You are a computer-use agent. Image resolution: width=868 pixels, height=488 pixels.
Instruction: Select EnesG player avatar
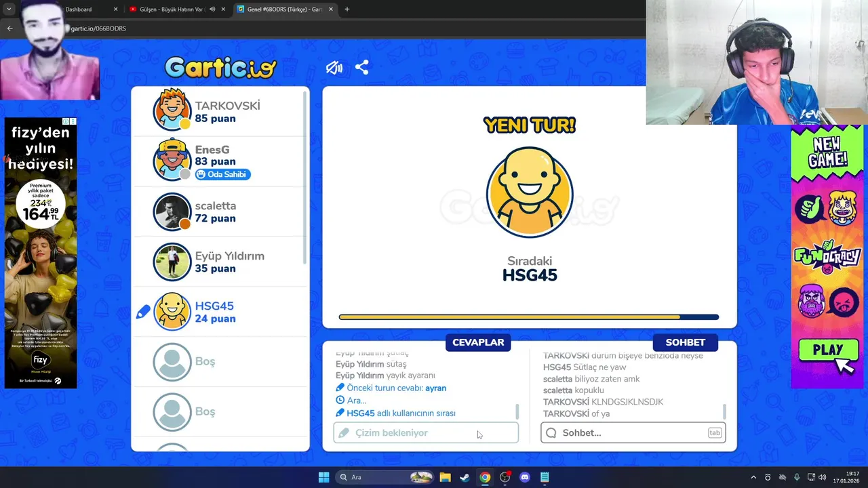point(172,161)
